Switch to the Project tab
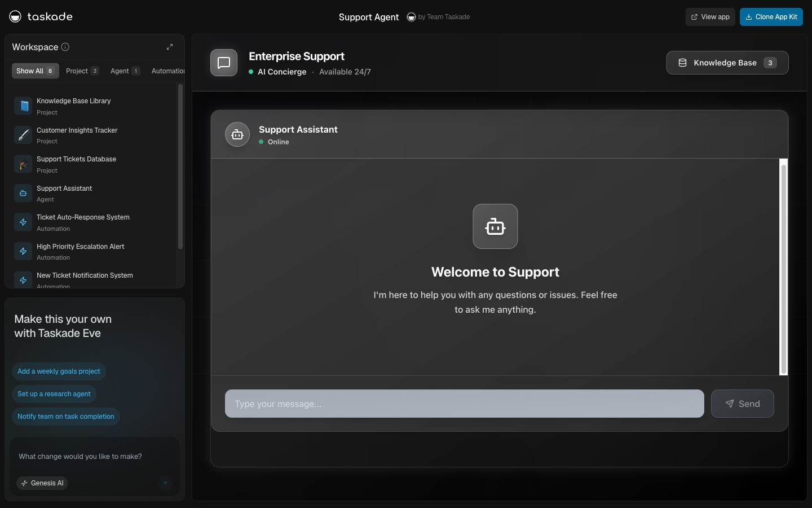 pos(82,71)
